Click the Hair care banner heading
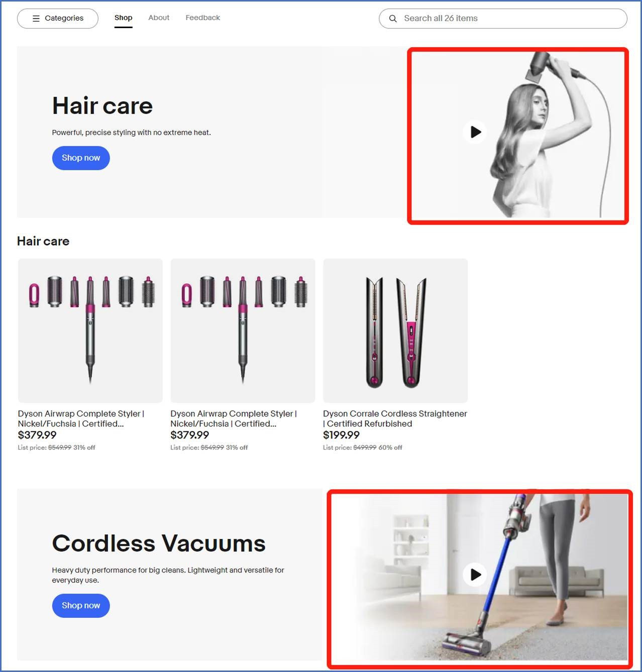 click(102, 106)
